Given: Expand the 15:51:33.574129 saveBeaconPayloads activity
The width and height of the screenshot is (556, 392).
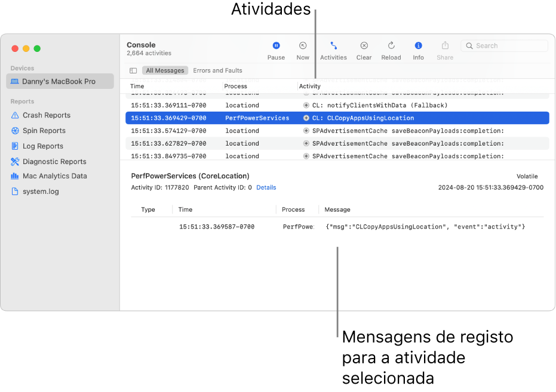Looking at the screenshot, I should pyautogui.click(x=306, y=131).
